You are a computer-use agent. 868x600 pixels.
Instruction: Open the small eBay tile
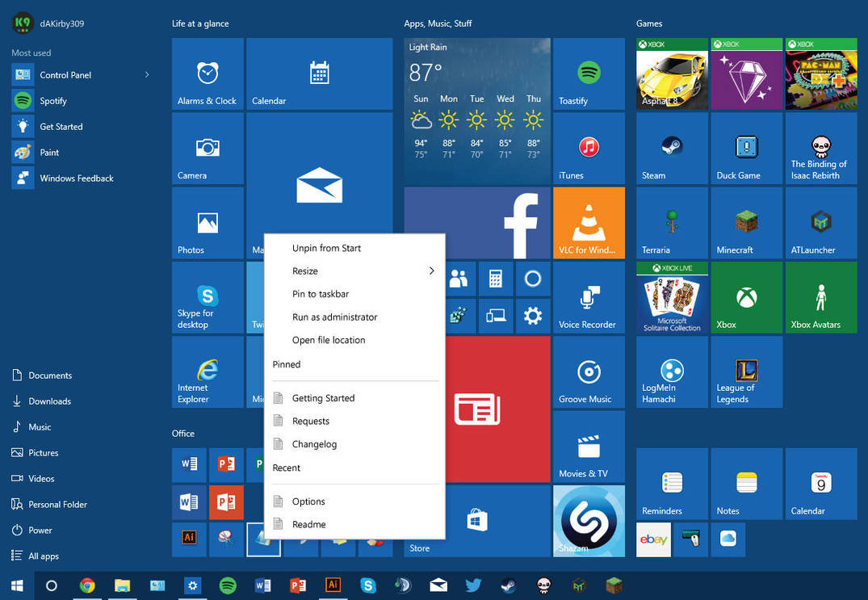tap(654, 539)
